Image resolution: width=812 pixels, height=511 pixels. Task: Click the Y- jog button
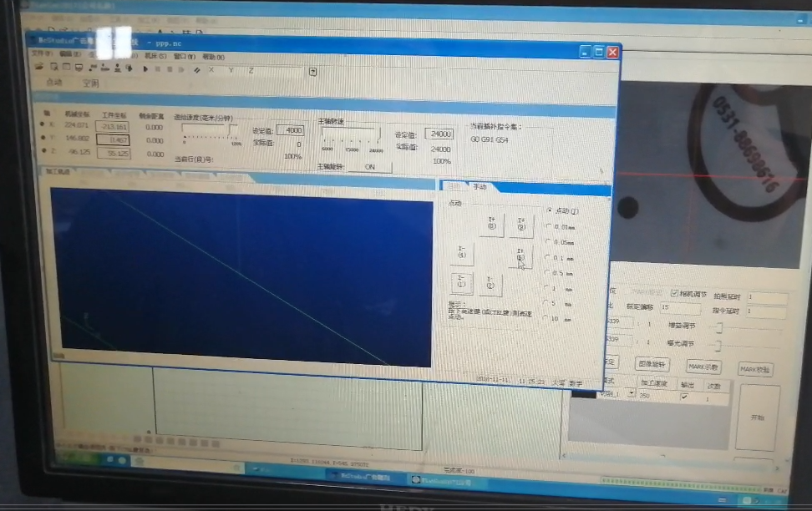coord(490,284)
